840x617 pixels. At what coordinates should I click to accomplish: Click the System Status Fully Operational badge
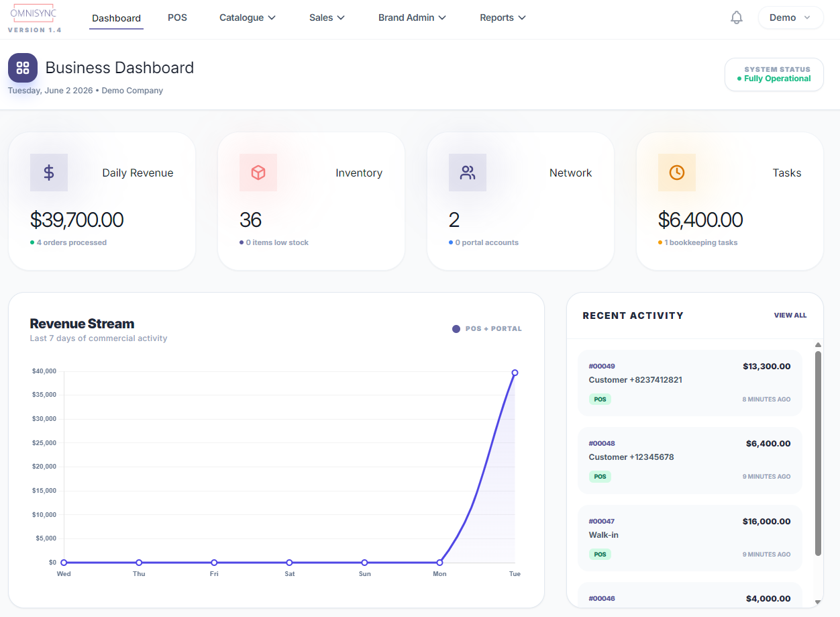click(774, 75)
